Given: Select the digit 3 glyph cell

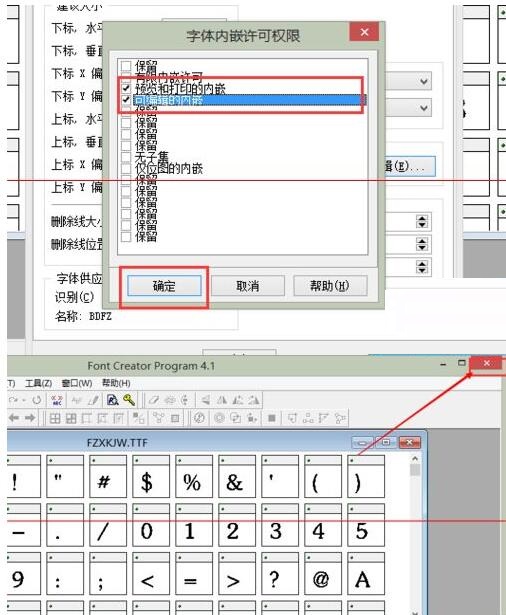Looking at the screenshot, I should pyautogui.click(x=280, y=525).
